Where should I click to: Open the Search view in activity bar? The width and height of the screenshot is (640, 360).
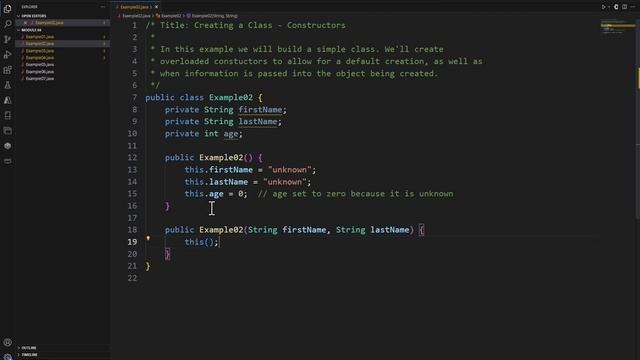(x=7, y=24)
